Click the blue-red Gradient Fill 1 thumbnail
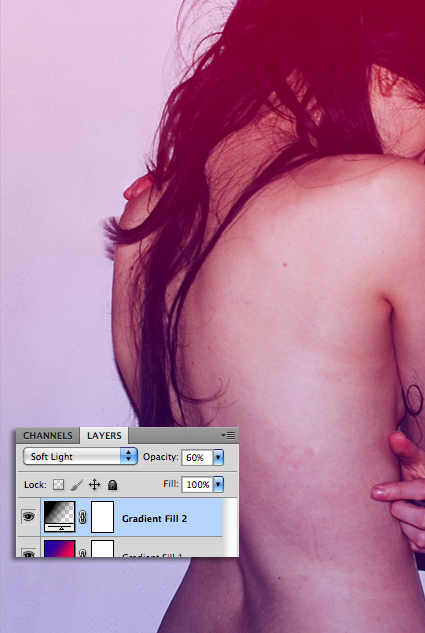Viewport: 425px width, 633px height. coord(60,549)
